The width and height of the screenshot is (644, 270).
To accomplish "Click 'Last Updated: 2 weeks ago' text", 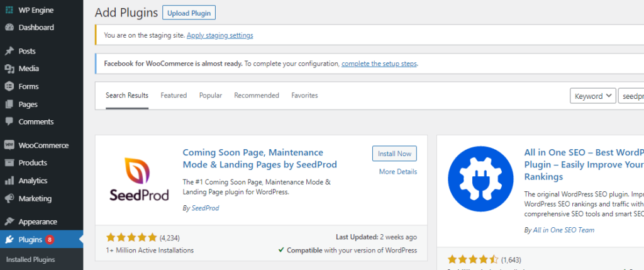I will 376,237.
